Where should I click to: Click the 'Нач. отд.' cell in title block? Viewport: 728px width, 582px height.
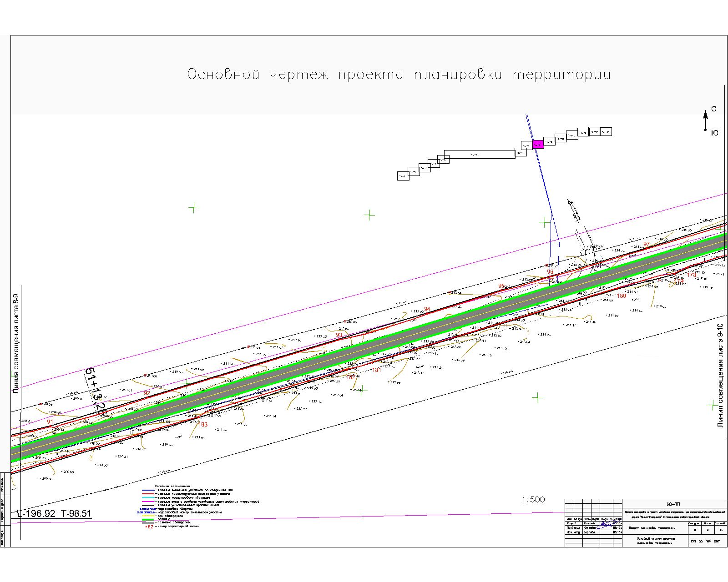(x=573, y=532)
